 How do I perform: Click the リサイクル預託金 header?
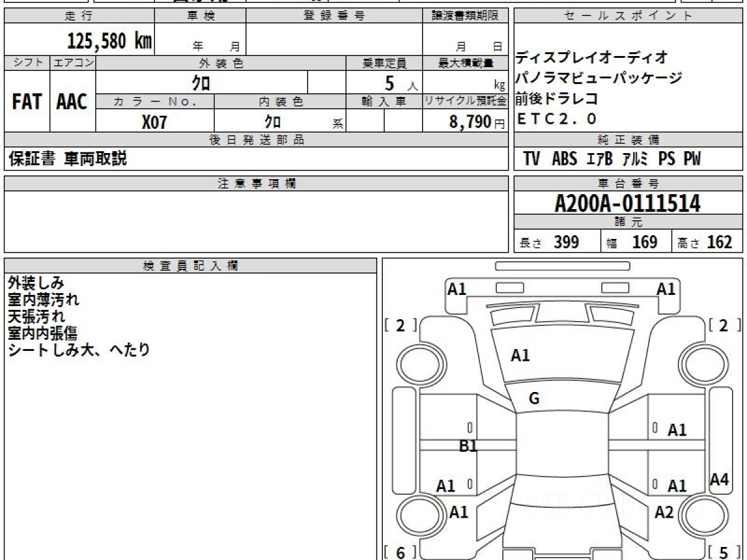(x=466, y=102)
